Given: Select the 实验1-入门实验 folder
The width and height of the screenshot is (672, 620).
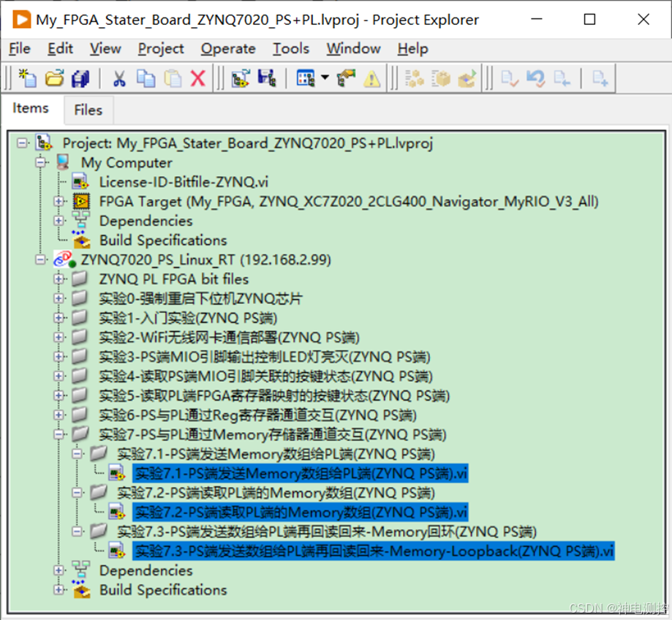Looking at the screenshot, I should click(x=188, y=317).
